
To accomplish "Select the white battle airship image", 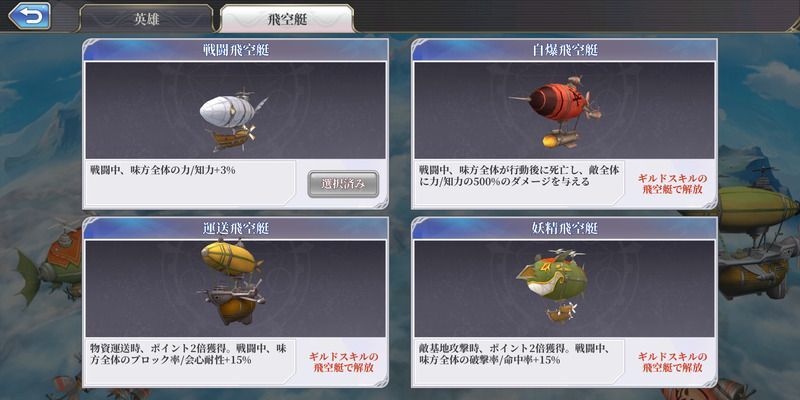I will [234, 120].
